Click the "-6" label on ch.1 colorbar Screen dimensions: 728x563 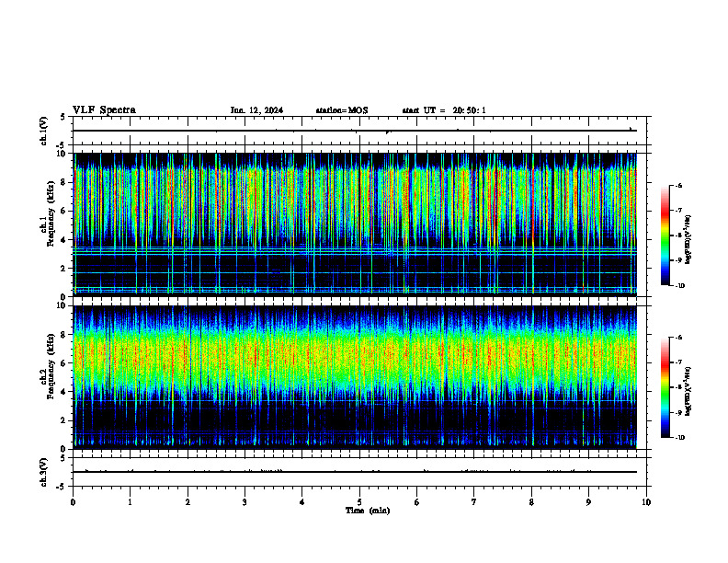pyautogui.click(x=678, y=185)
